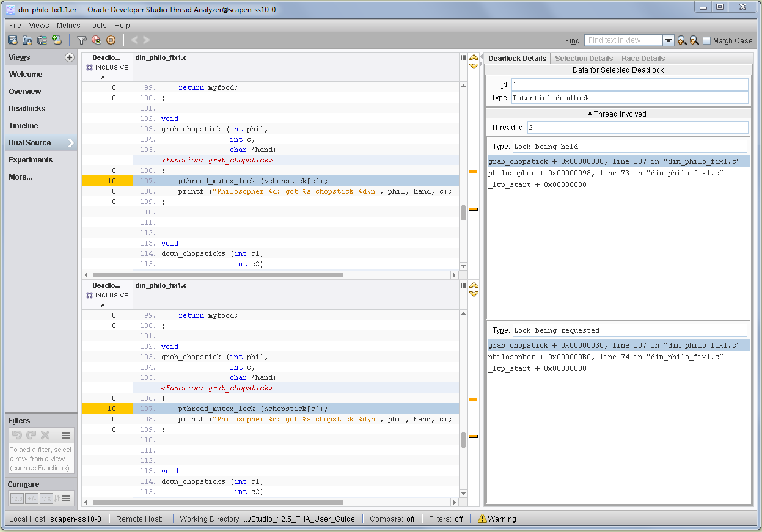Screen dimensions: 762x532
Task: Click the Find text in view field
Action: (x=623, y=40)
